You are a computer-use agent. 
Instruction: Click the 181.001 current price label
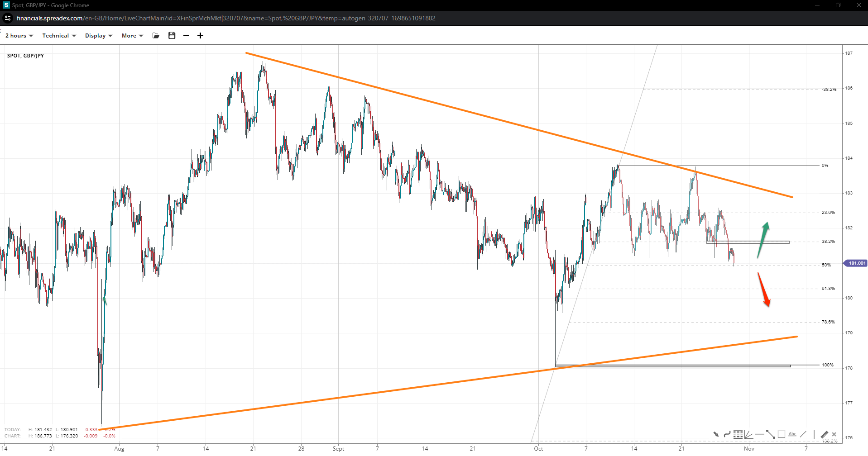pyautogui.click(x=856, y=263)
